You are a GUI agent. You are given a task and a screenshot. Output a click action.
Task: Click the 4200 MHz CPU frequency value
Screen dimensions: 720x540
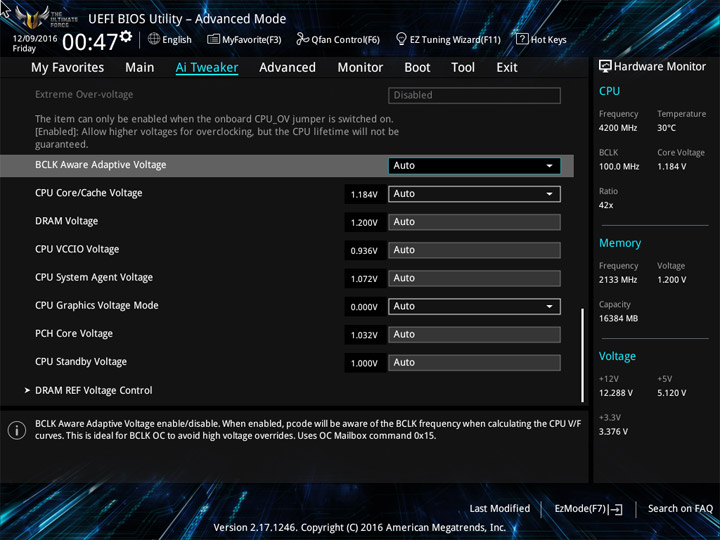tap(618, 128)
